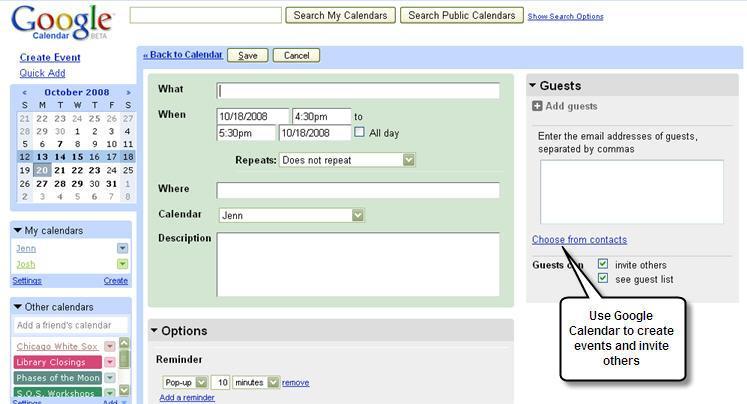This screenshot has width=747, height=404.
Task: Click Create link under My calendars
Action: (x=116, y=281)
